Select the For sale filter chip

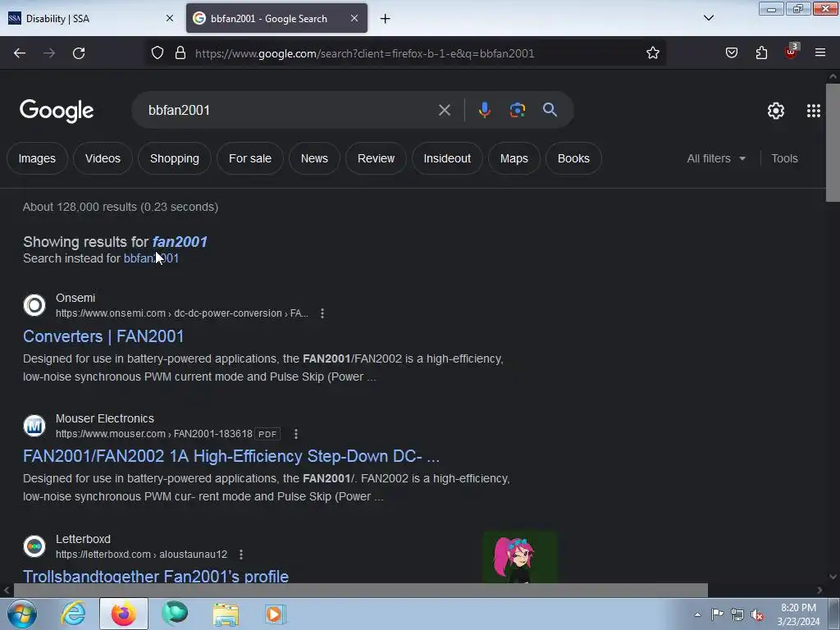(x=250, y=158)
